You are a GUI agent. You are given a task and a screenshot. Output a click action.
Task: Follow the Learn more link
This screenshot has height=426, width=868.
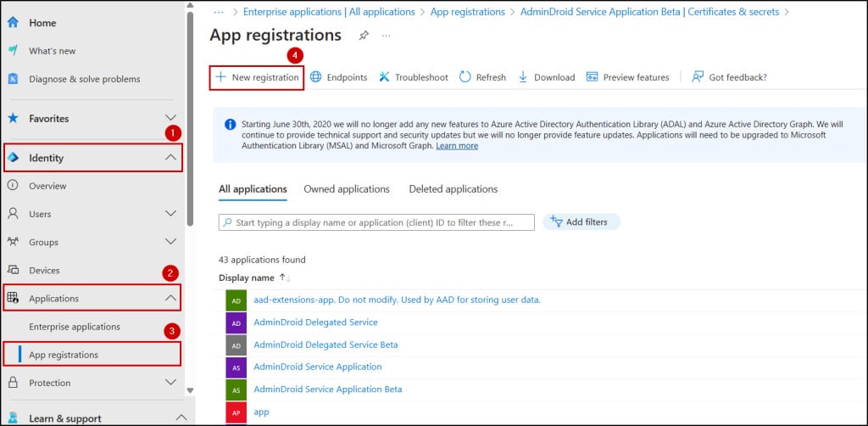[457, 146]
